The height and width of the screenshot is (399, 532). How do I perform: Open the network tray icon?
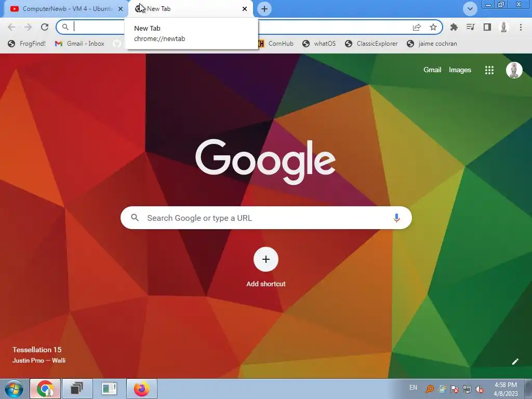(x=467, y=389)
